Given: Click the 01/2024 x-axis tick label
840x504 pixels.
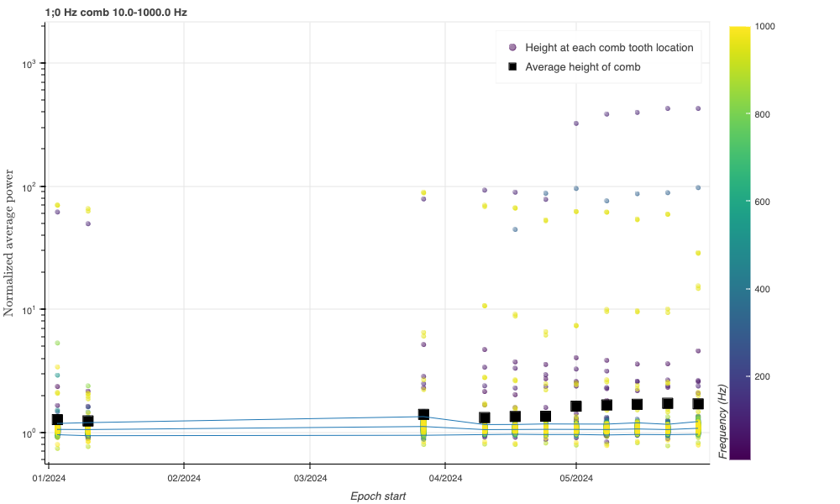Looking at the screenshot, I should point(49,478).
